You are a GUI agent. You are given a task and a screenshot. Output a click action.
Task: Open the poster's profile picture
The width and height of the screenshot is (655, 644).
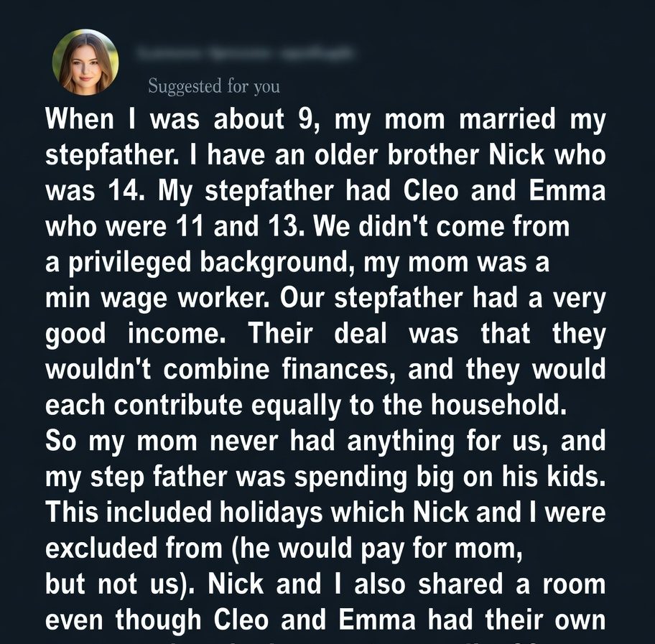[x=85, y=62]
